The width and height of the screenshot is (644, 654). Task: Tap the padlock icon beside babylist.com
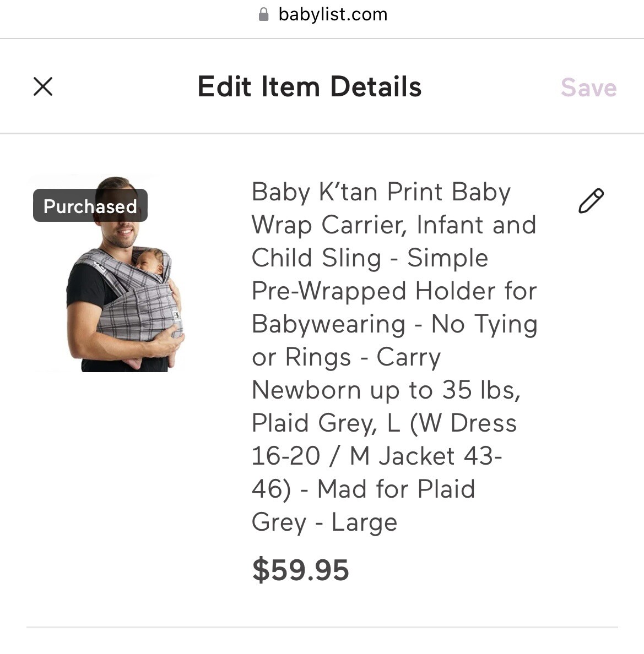263,14
